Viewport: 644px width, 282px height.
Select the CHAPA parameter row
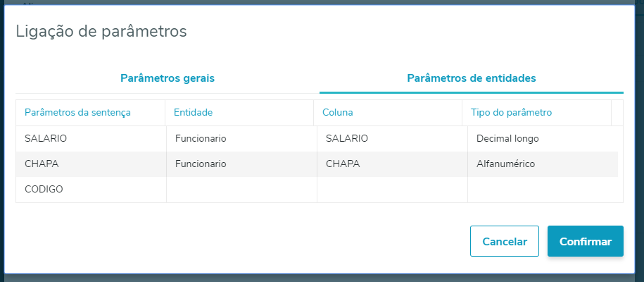pyautogui.click(x=42, y=164)
